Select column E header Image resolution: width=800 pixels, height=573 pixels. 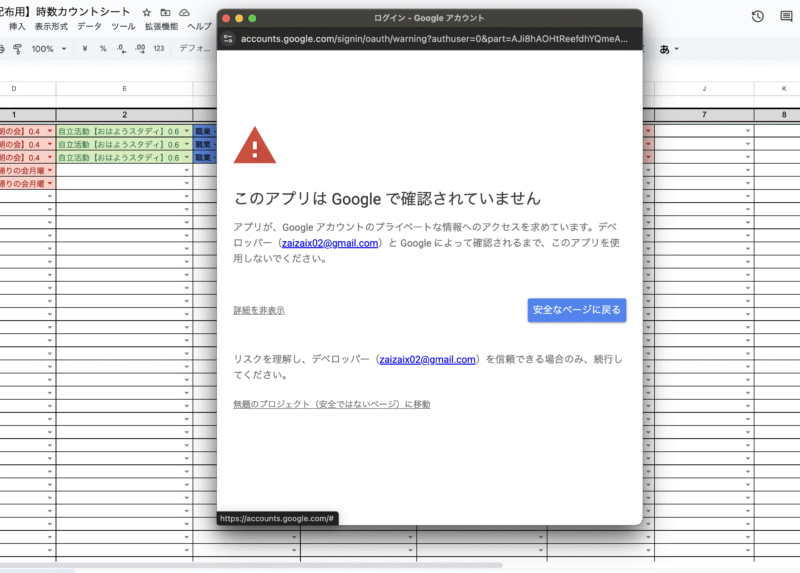point(124,89)
